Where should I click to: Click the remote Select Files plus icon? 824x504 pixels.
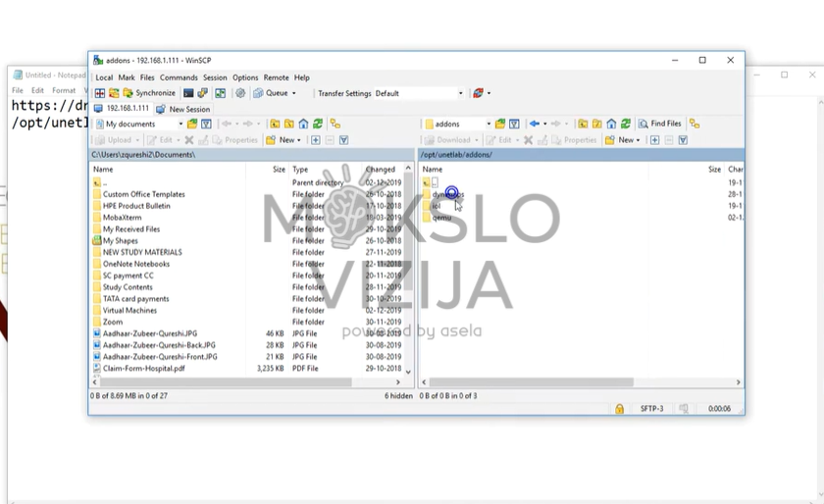point(655,140)
